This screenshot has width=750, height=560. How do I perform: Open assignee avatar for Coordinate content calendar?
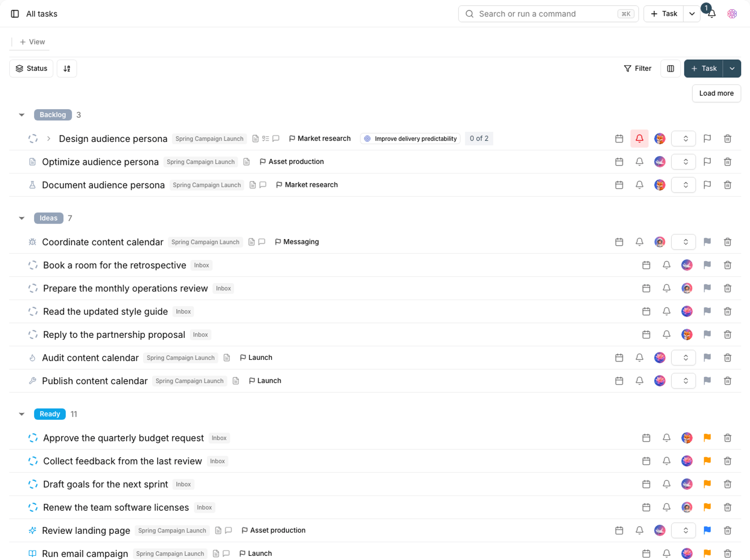coord(660,242)
